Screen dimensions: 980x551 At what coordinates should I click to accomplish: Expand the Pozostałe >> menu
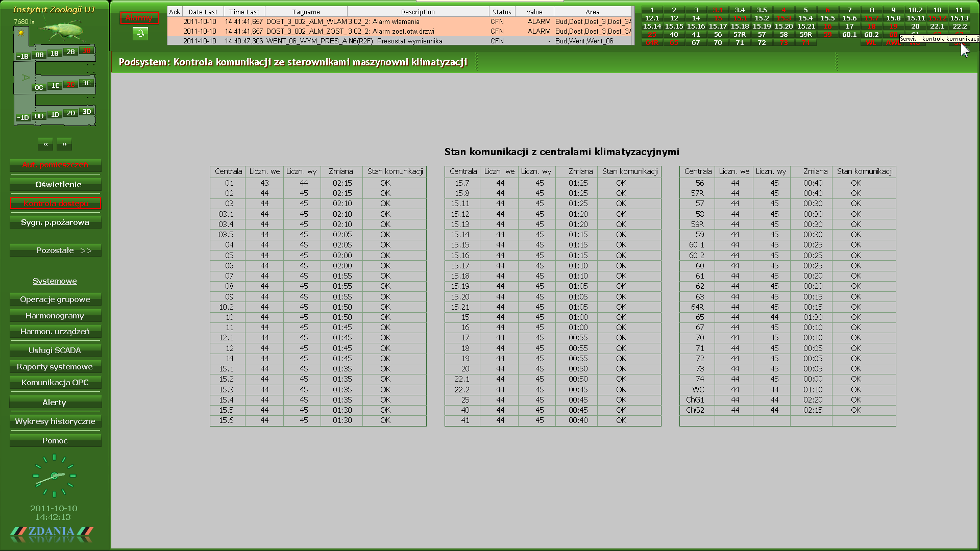coord(55,251)
